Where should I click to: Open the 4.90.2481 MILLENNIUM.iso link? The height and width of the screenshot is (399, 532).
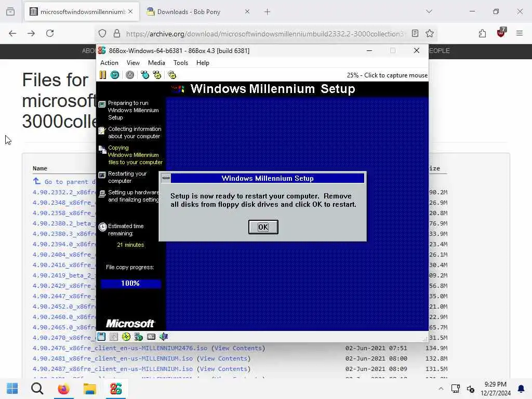tap(113, 358)
